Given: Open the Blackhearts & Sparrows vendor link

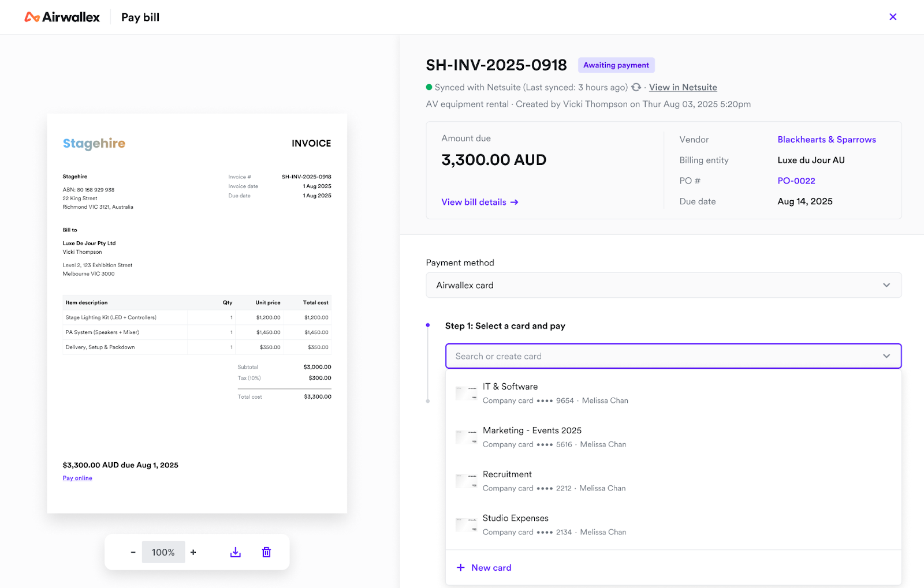Looking at the screenshot, I should tap(826, 140).
